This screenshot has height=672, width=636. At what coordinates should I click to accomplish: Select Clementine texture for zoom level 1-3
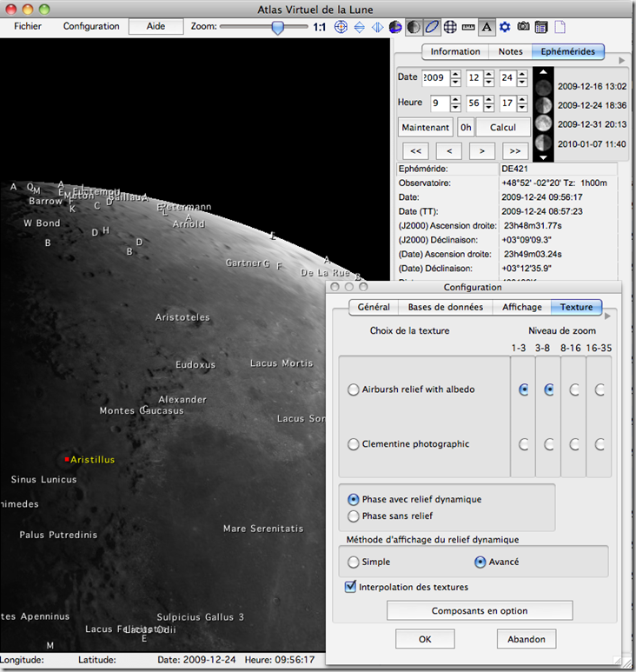[523, 444]
